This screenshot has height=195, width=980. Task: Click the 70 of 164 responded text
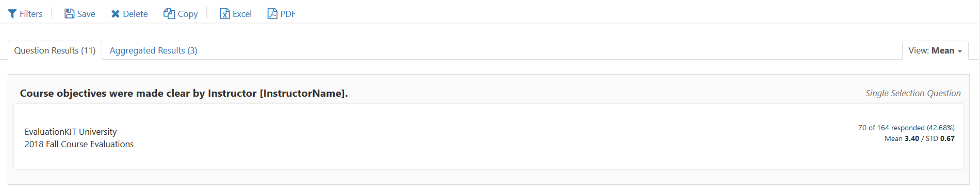(906, 128)
